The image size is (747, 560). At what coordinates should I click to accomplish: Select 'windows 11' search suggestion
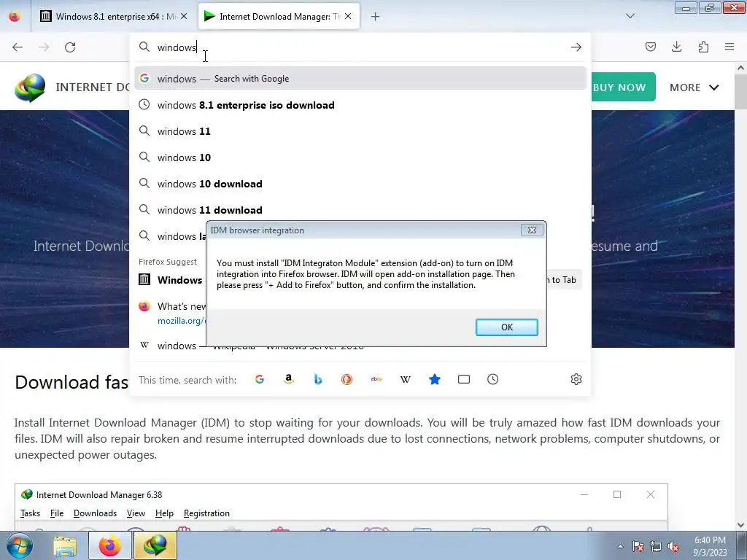click(x=360, y=131)
